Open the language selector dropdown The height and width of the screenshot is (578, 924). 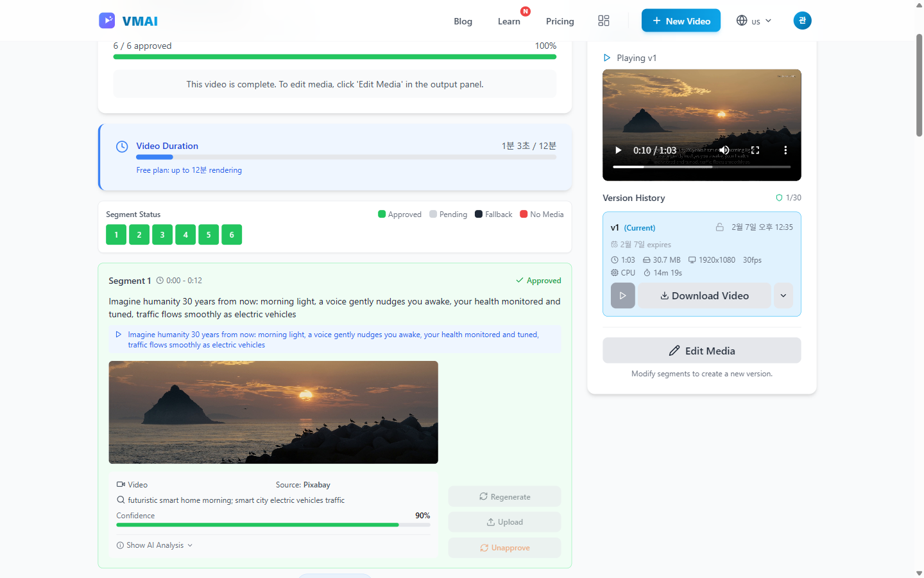pyautogui.click(x=754, y=21)
